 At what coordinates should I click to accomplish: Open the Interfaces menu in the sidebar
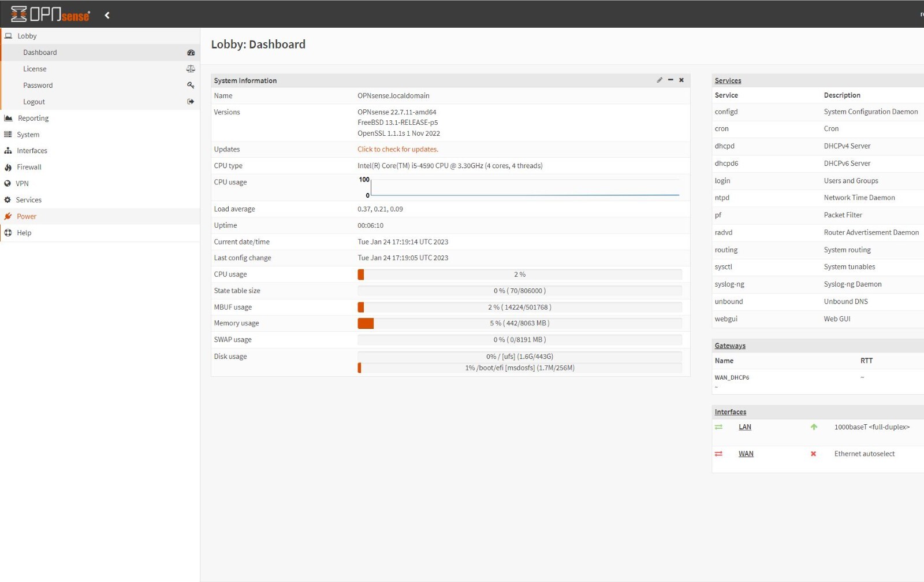pos(32,151)
